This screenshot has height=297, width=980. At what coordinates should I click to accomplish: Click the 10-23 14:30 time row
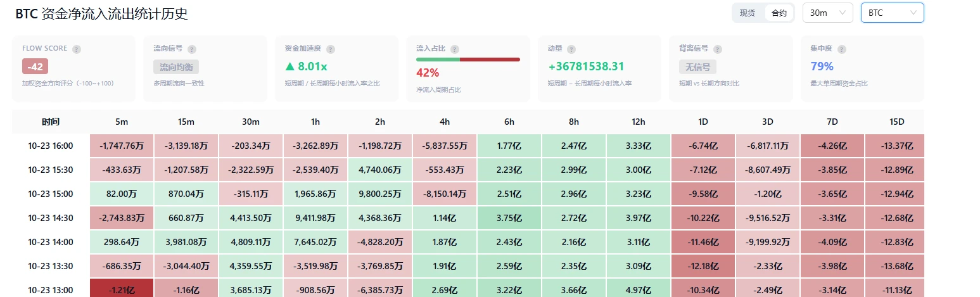(x=51, y=218)
